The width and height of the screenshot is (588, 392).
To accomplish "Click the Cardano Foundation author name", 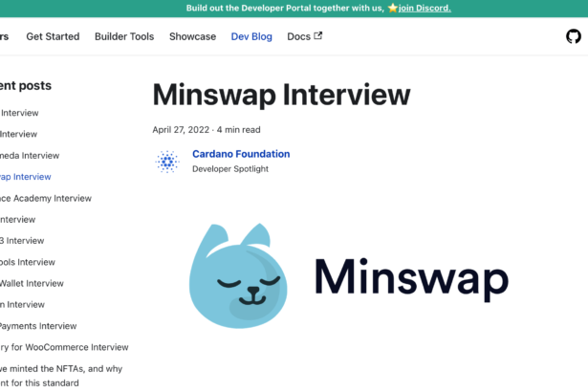I will (x=241, y=154).
